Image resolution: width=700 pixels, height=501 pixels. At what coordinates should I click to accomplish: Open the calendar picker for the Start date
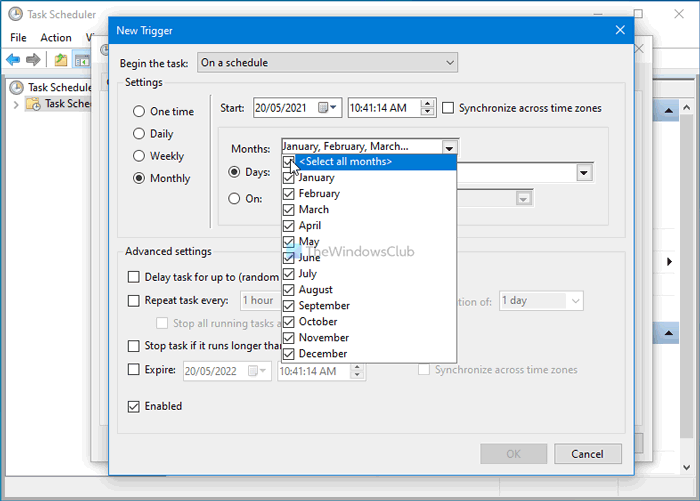[x=327, y=108]
